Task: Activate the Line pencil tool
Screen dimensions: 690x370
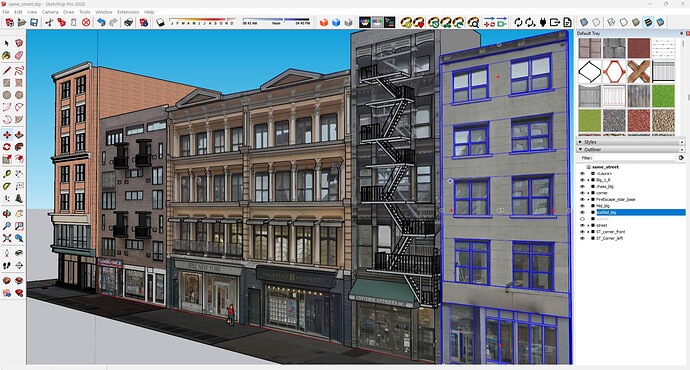Action: point(7,70)
